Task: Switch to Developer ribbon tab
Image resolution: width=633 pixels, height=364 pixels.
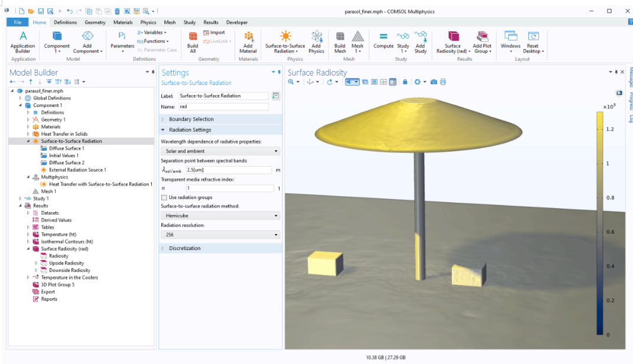Action: point(236,22)
